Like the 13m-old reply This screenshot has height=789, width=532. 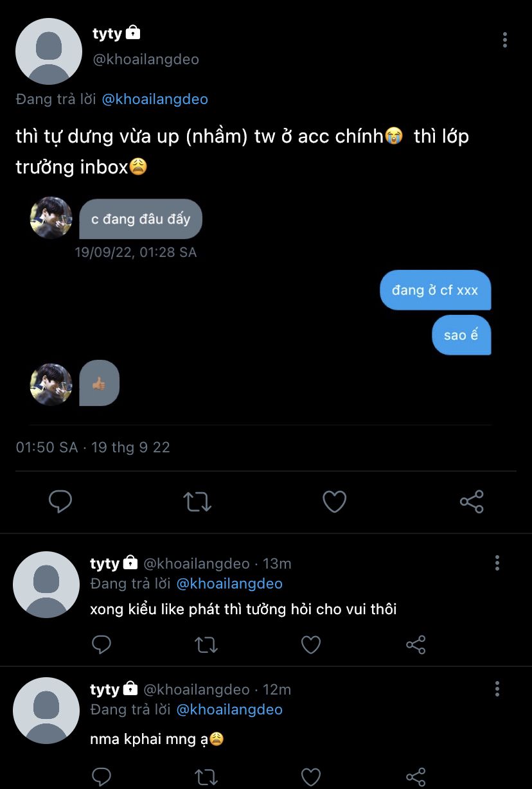point(311,644)
